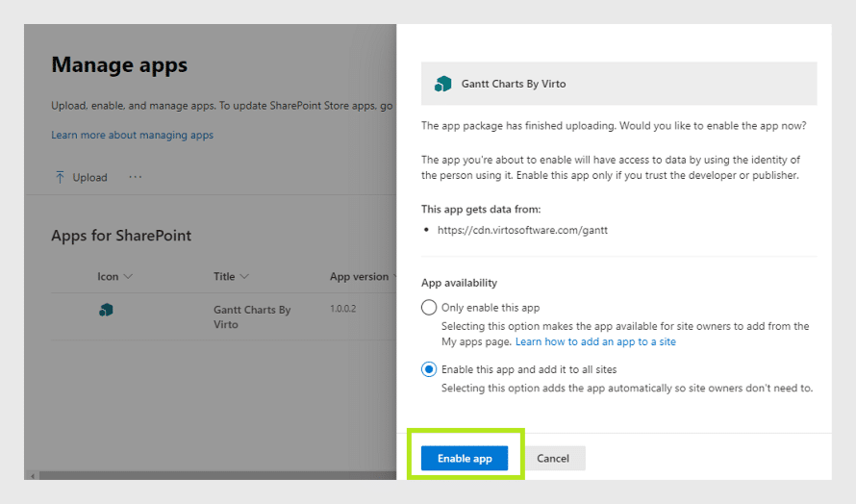The height and width of the screenshot is (504, 856).
Task: Click the Icon column header label
Action: tap(108, 276)
